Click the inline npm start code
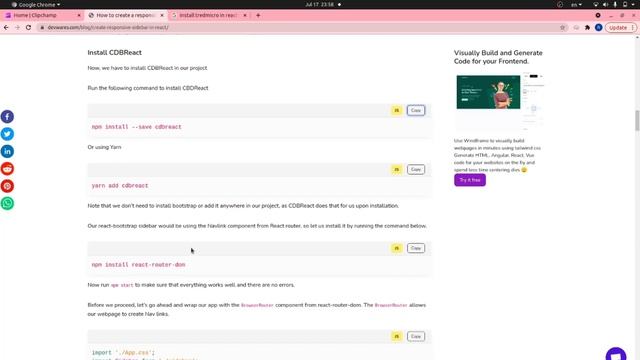This screenshot has height=360, width=640. pyautogui.click(x=122, y=285)
